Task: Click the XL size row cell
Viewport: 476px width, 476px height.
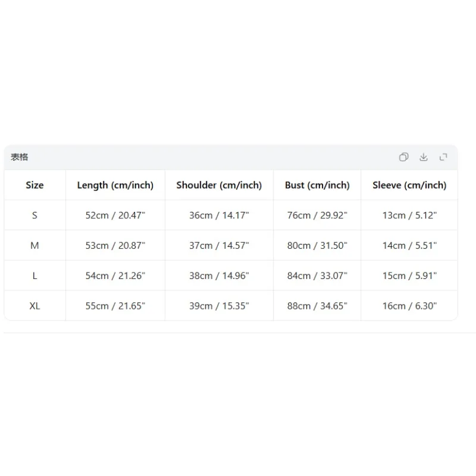Action: click(x=35, y=306)
